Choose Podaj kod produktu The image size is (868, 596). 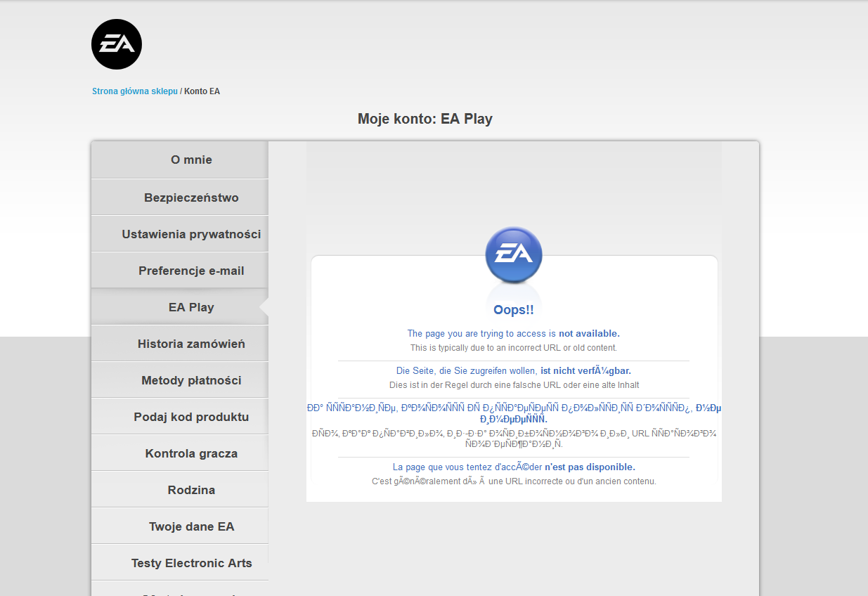191,417
